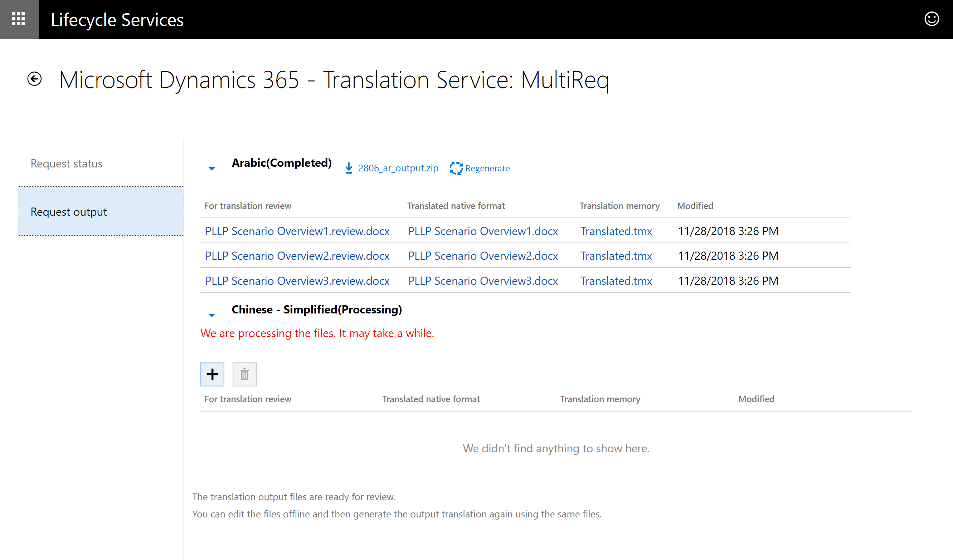Select the Request output tab
Viewport: 953px width, 560px height.
click(101, 211)
